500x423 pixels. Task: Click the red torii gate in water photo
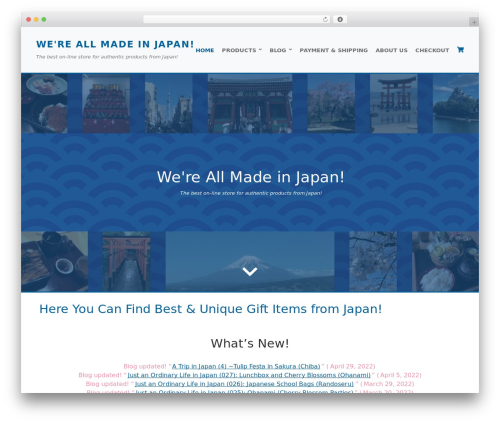click(x=394, y=104)
